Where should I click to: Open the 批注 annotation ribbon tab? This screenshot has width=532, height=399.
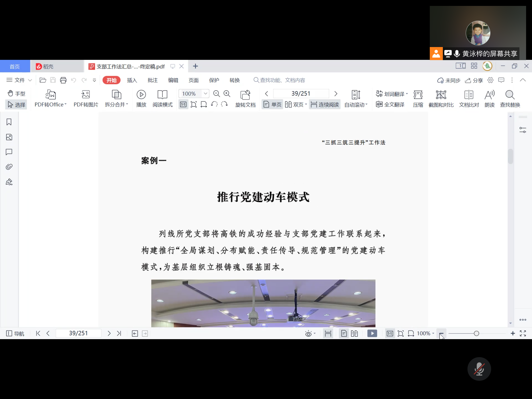152,80
